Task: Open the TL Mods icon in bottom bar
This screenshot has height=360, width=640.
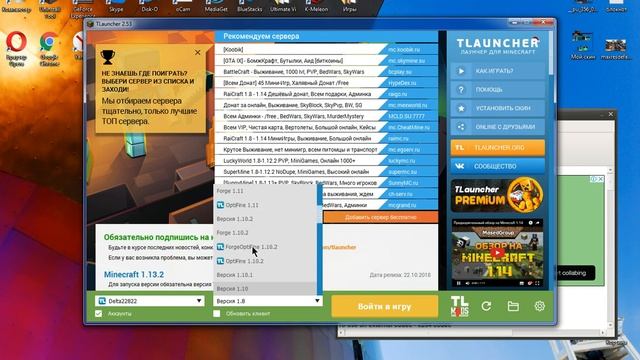Action: (460, 306)
